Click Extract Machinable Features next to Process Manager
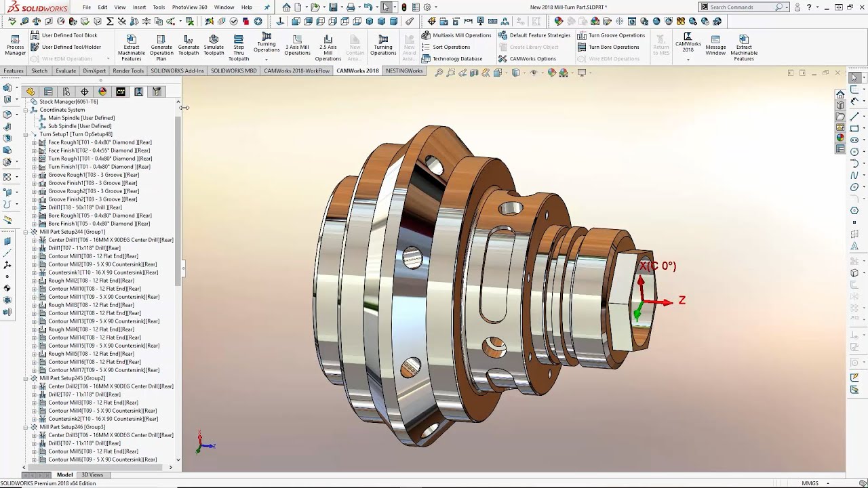 [131, 47]
